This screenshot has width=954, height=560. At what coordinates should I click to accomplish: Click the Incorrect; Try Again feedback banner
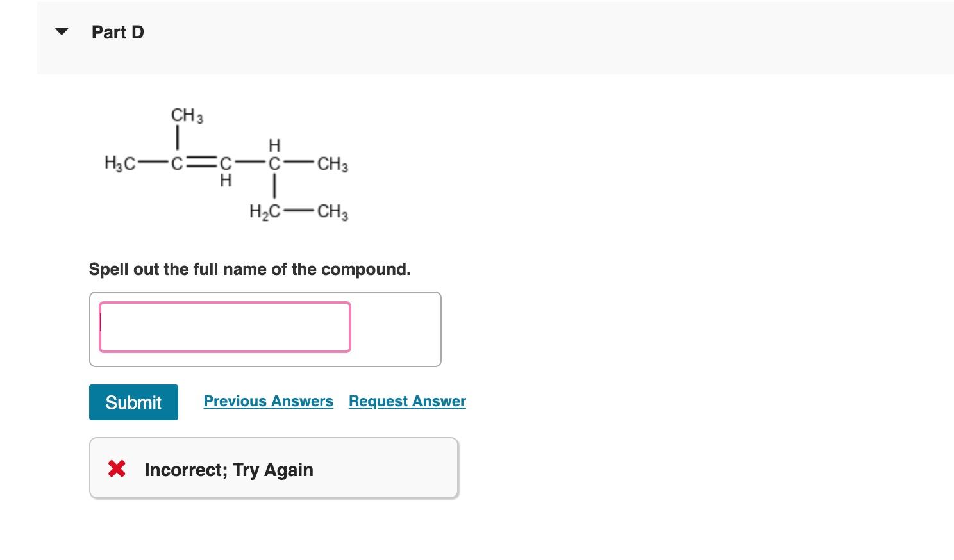coord(274,468)
